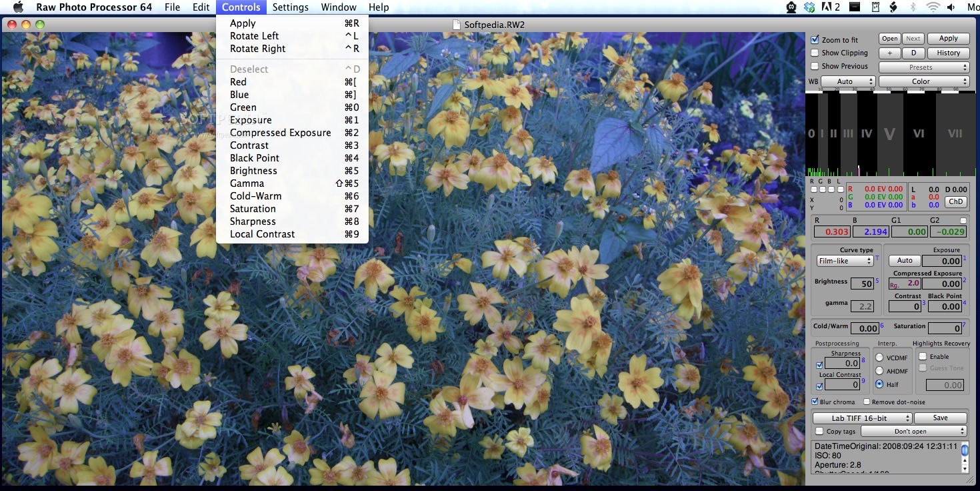This screenshot has width=980, height=491.
Task: Toggle the checkbox next to G2
Action: click(963, 220)
